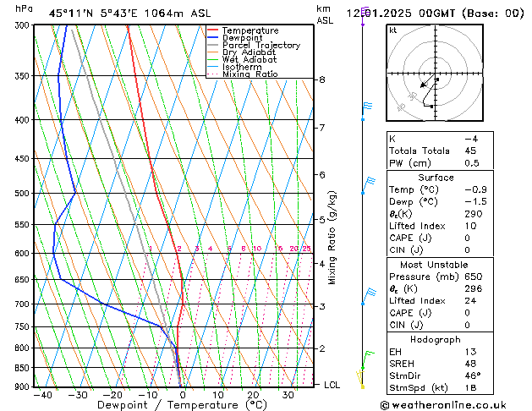Screen dimensions: 532x411
Task: Click the Wet Adiabat legend entry
Action: [x=250, y=59]
